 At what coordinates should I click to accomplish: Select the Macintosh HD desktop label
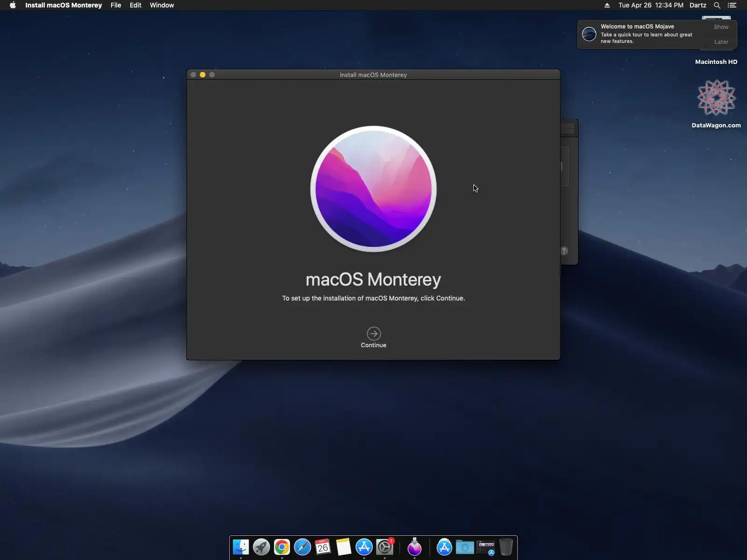pyautogui.click(x=716, y=62)
